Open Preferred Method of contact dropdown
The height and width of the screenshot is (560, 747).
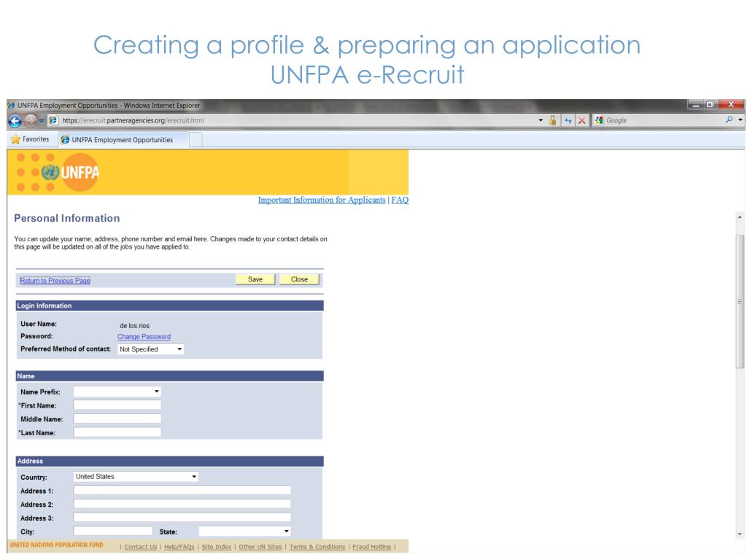150,349
